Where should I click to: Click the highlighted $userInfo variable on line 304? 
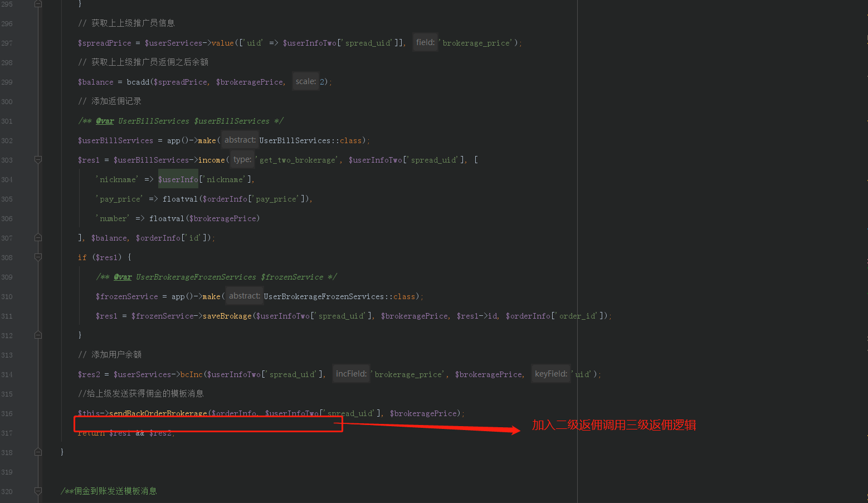pos(178,179)
